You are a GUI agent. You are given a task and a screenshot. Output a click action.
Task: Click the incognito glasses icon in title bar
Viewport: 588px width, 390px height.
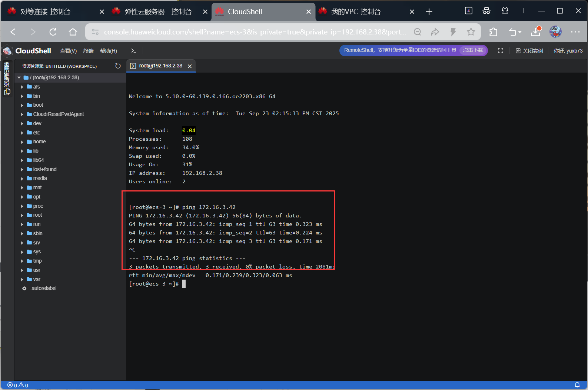[x=486, y=11]
